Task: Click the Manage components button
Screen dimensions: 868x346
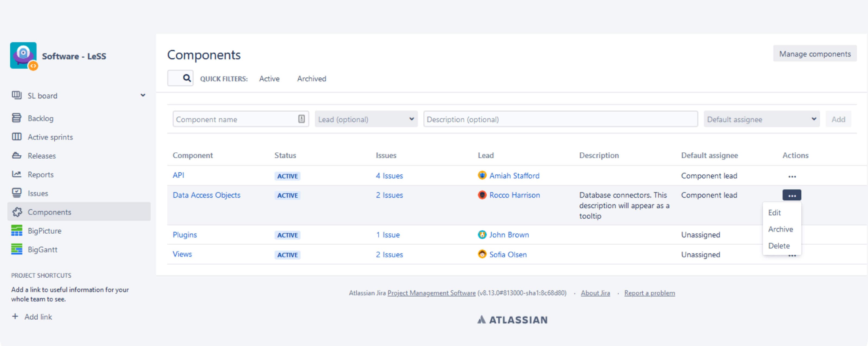Action: (815, 54)
